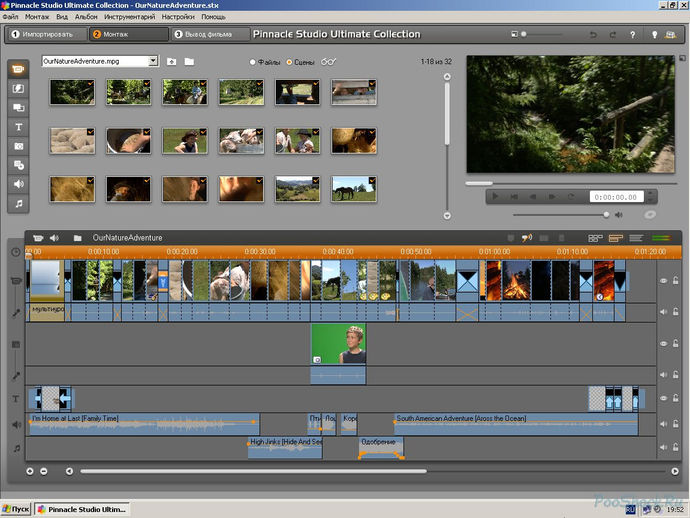Open project folder icon in timeline header
The height and width of the screenshot is (518, 690).
click(77, 238)
